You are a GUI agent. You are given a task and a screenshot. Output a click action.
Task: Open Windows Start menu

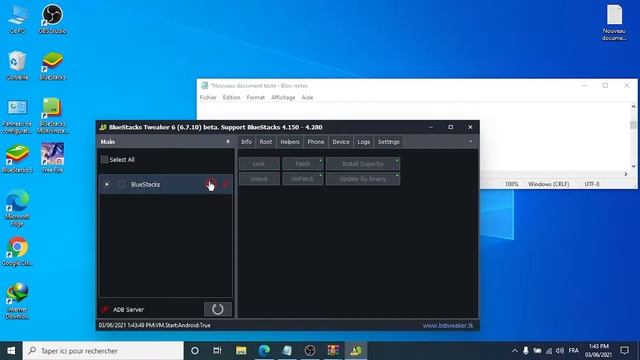[x=11, y=351]
